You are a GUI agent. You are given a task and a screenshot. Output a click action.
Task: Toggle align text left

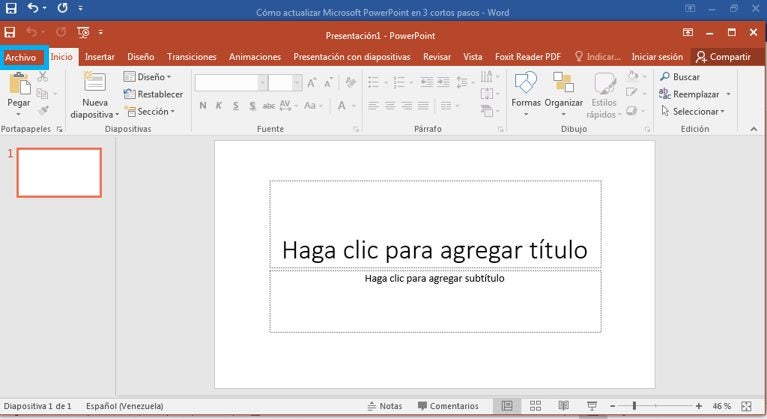[373, 106]
